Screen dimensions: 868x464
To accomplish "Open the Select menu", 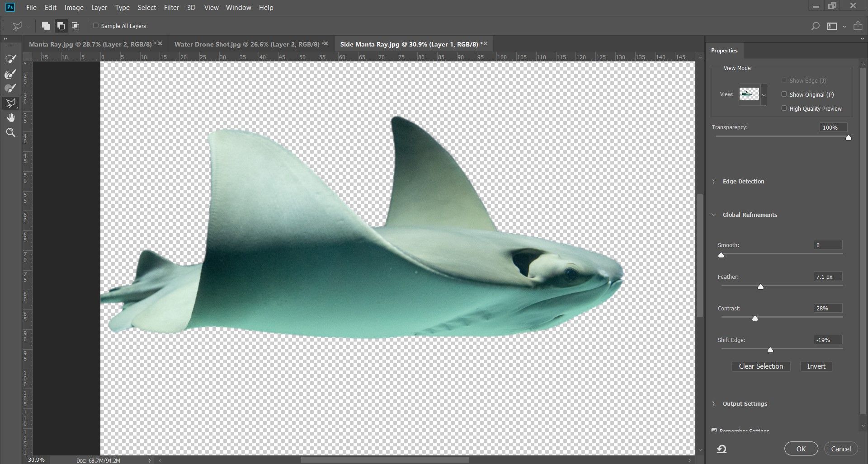I will tap(146, 7).
